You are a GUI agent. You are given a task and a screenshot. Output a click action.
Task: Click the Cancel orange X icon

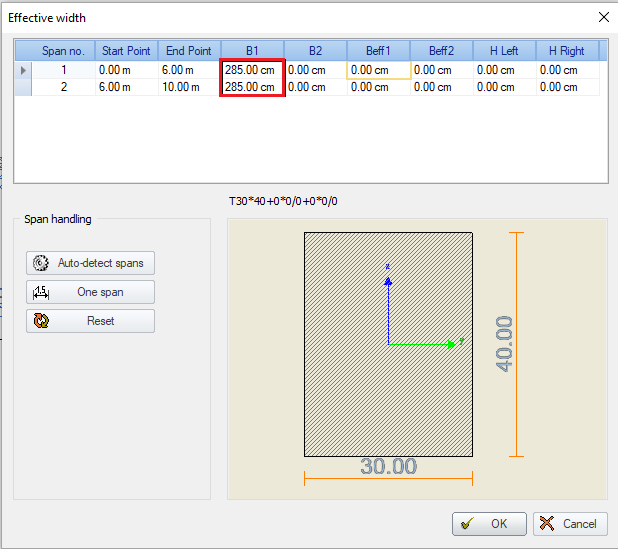tap(547, 523)
